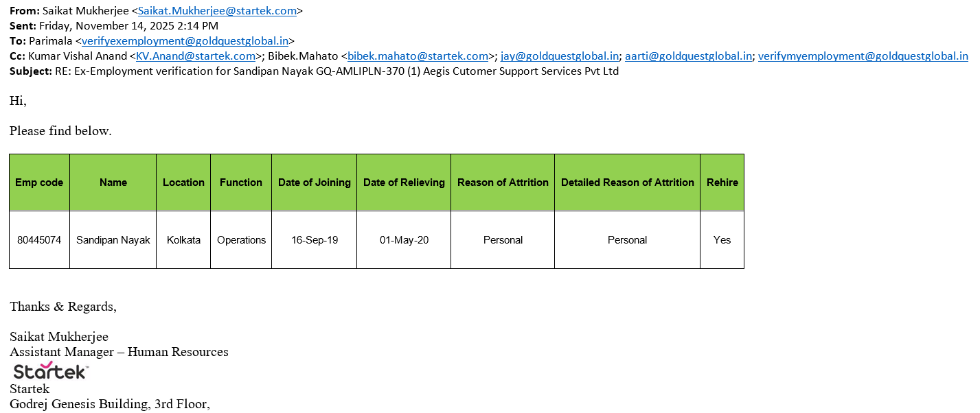Open Saikat.Mukherjee@startek.com sender email link
Image resolution: width=980 pixels, height=413 pixels.
(x=218, y=11)
